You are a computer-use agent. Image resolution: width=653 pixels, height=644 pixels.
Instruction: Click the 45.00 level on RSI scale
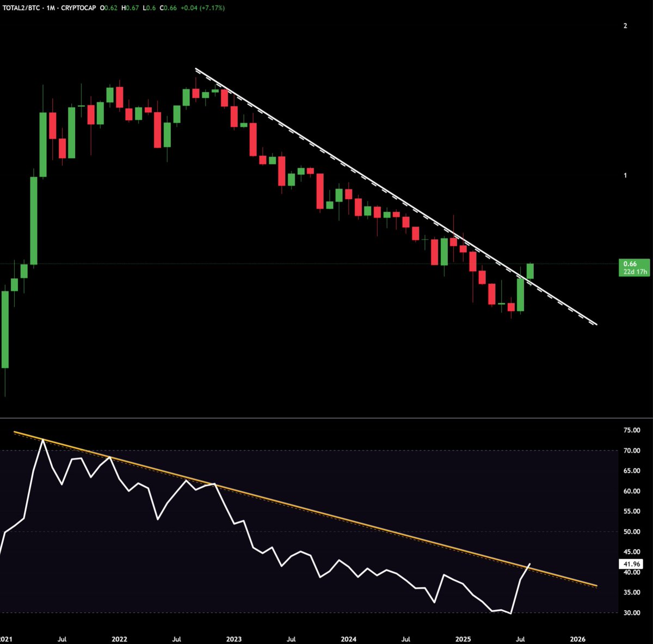coord(632,552)
